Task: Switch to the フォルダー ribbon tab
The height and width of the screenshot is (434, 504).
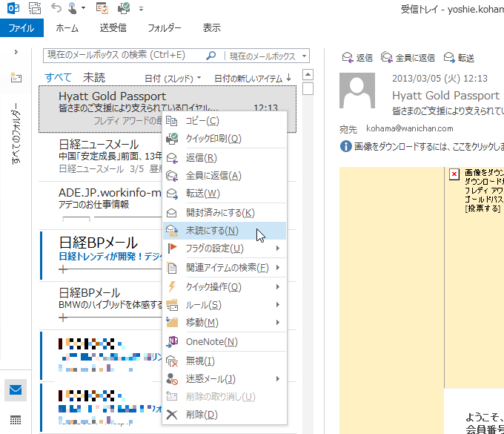Action: pos(165,28)
